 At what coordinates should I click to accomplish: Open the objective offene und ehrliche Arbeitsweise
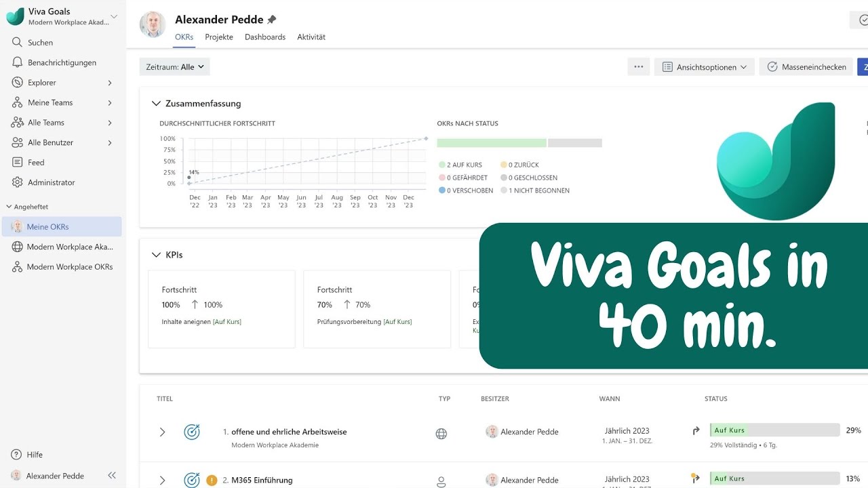coord(289,432)
